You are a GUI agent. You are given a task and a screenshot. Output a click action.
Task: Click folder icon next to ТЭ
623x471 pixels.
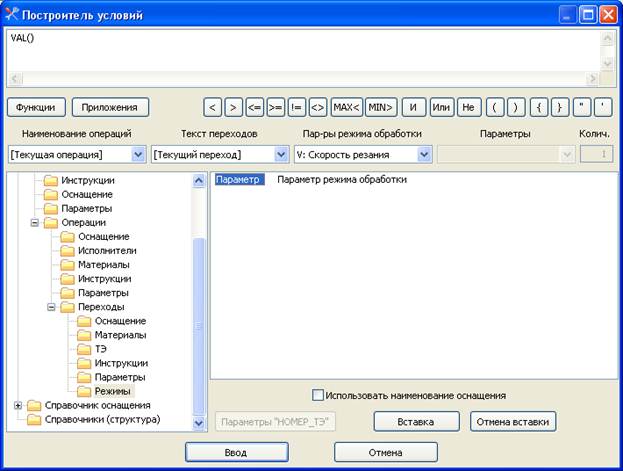pos(84,349)
